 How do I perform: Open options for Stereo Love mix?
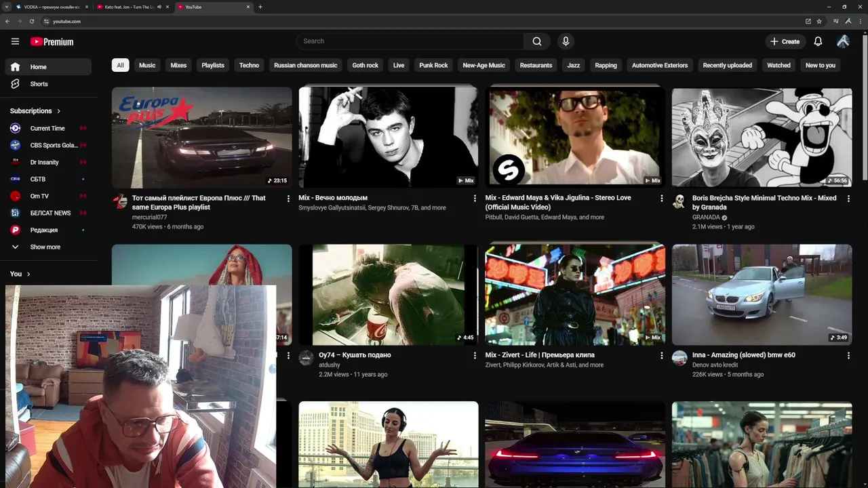pyautogui.click(x=662, y=199)
